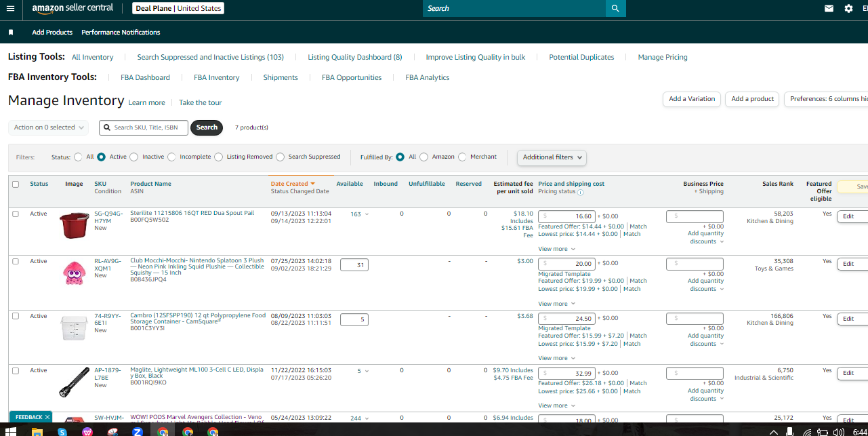The height and width of the screenshot is (436, 868).
Task: Expand the 244 available quantity chevron
Action: click(367, 418)
